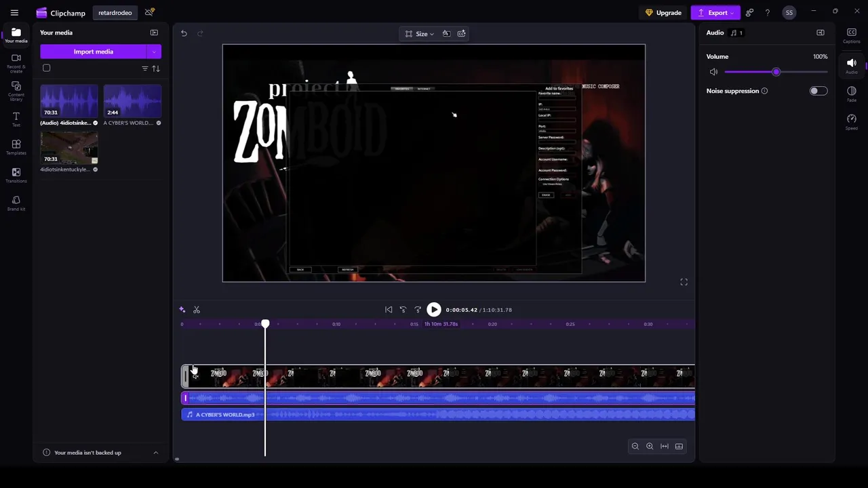Click the timeline playhead marker

pyautogui.click(x=265, y=324)
